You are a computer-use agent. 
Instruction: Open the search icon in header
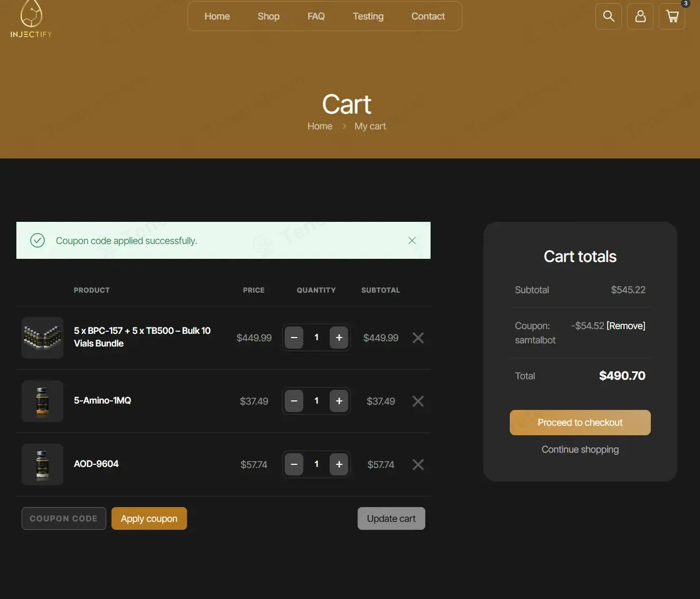tap(609, 16)
